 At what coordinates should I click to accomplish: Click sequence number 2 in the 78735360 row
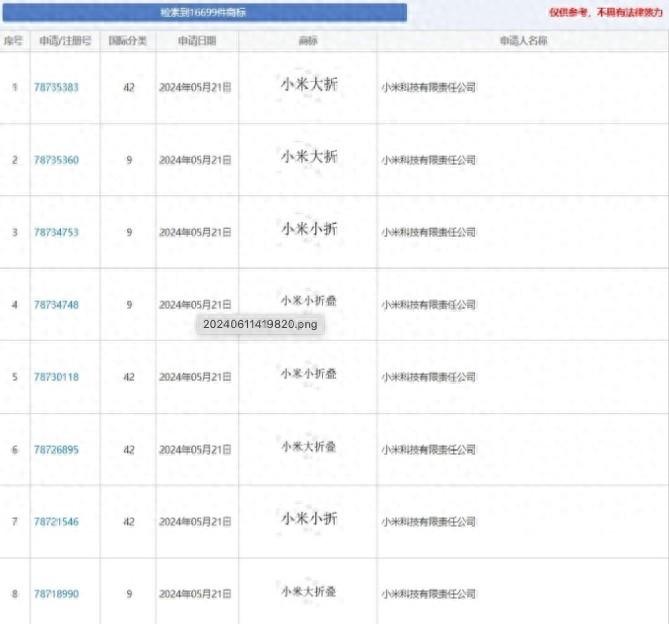pos(15,160)
